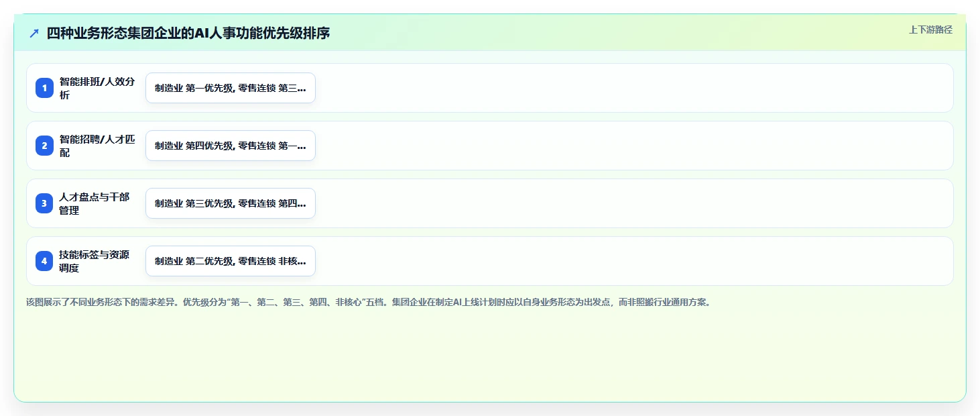The width and height of the screenshot is (980, 416).
Task: Click the footnote text starting 该图展示了
Action: [x=368, y=302]
